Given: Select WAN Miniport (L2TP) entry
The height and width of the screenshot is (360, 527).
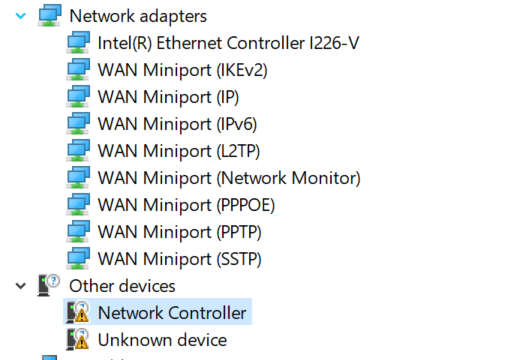Looking at the screenshot, I should (179, 151).
